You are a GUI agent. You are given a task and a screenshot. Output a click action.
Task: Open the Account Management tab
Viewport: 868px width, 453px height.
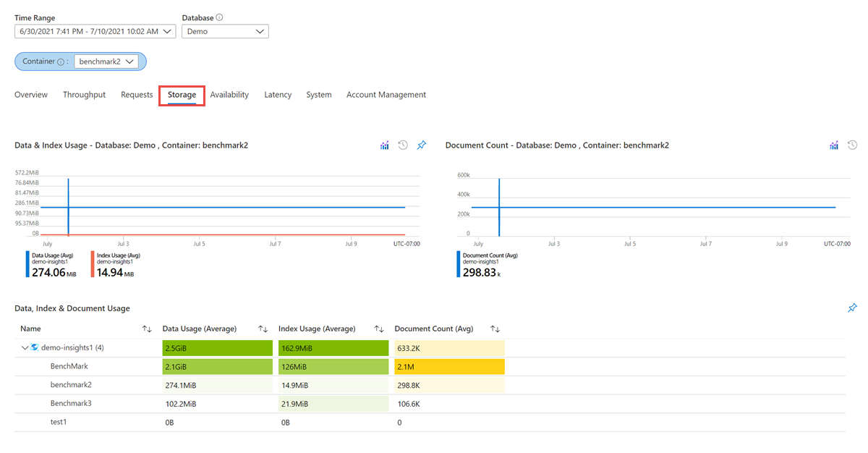pyautogui.click(x=386, y=95)
